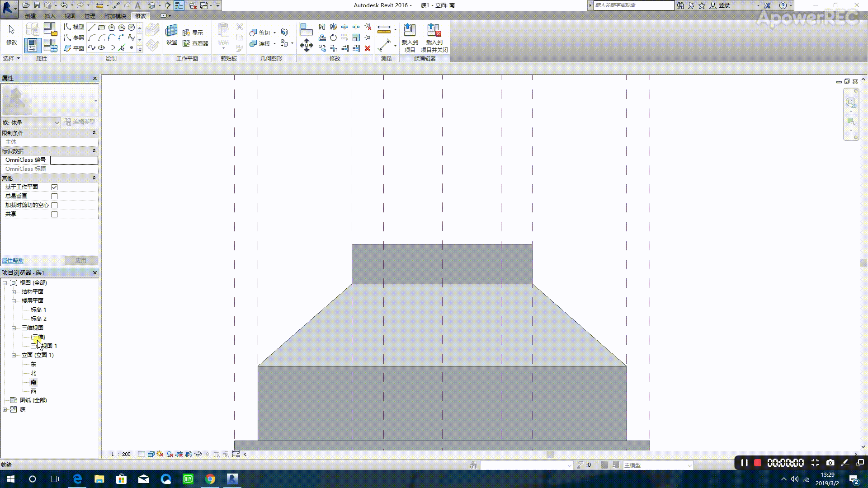Image resolution: width=868 pixels, height=488 pixels.
Task: Check the 共享 checkbox
Action: click(55, 214)
